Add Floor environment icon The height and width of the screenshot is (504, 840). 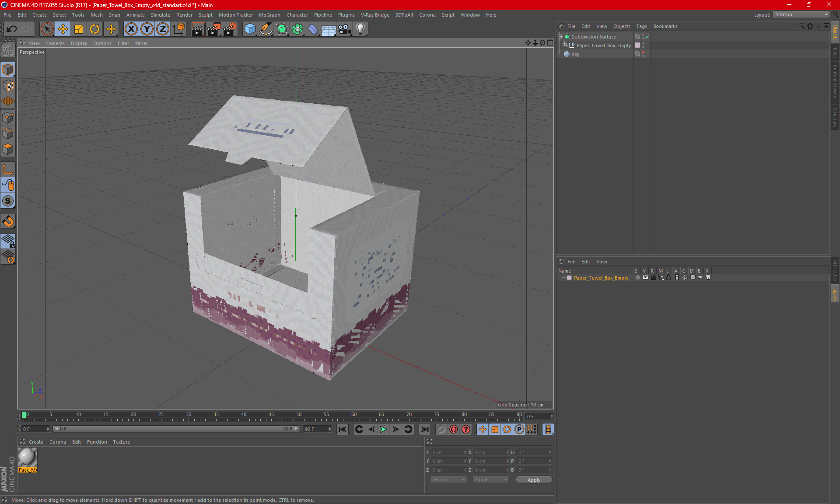click(x=329, y=29)
